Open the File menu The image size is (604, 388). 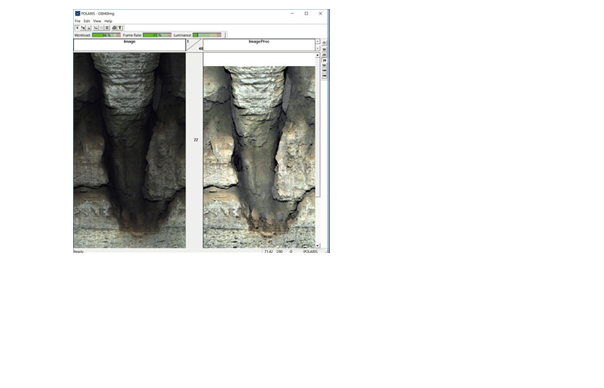point(77,21)
